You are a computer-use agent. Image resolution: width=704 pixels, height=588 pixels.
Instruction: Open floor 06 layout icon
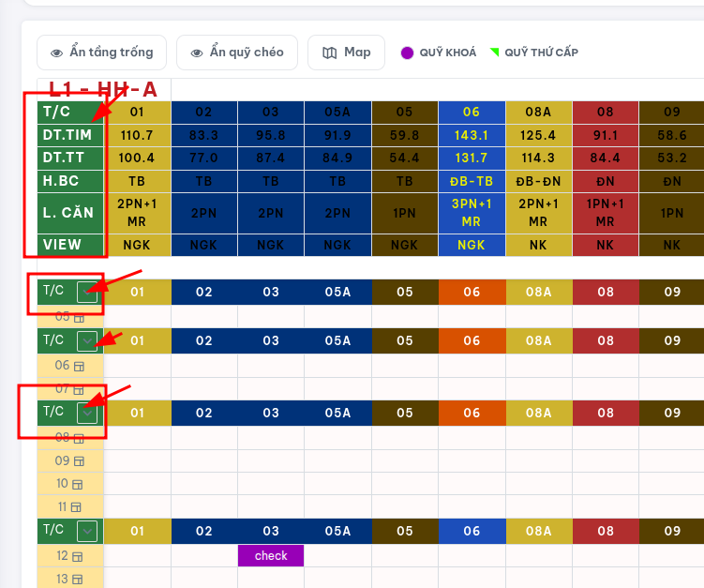tap(79, 367)
